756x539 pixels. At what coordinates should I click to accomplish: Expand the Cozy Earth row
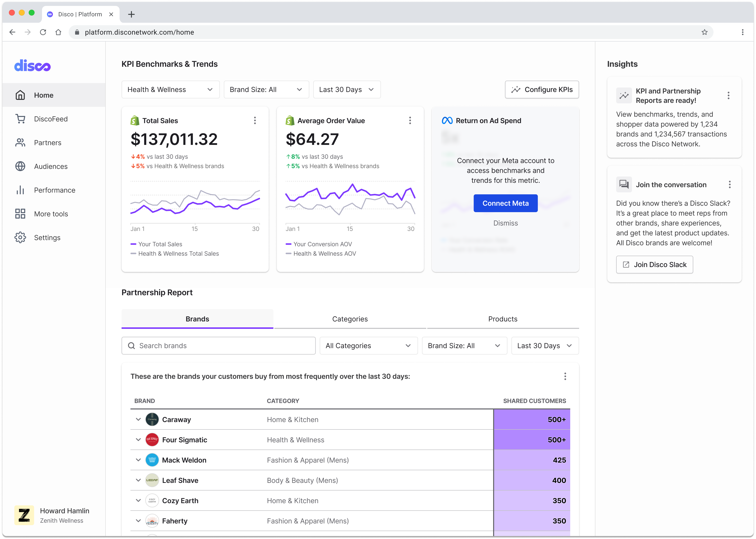point(138,500)
